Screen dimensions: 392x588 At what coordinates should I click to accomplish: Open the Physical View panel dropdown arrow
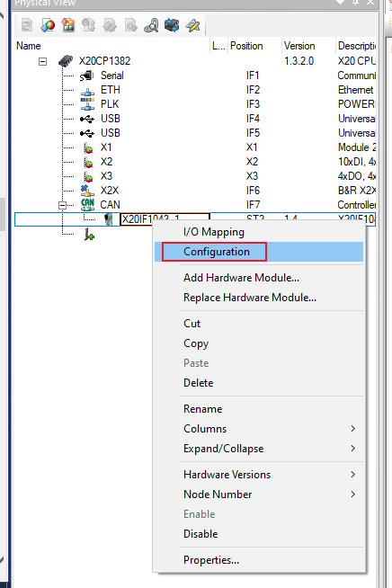click(341, 3)
